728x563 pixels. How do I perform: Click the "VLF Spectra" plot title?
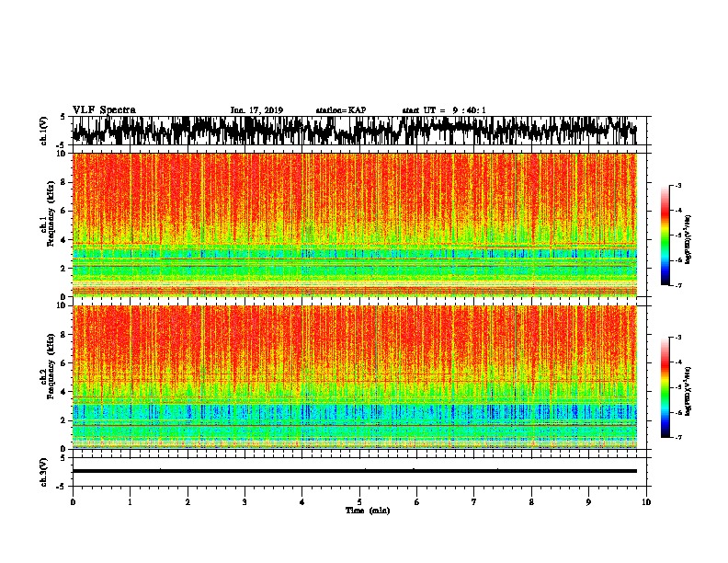pos(104,109)
